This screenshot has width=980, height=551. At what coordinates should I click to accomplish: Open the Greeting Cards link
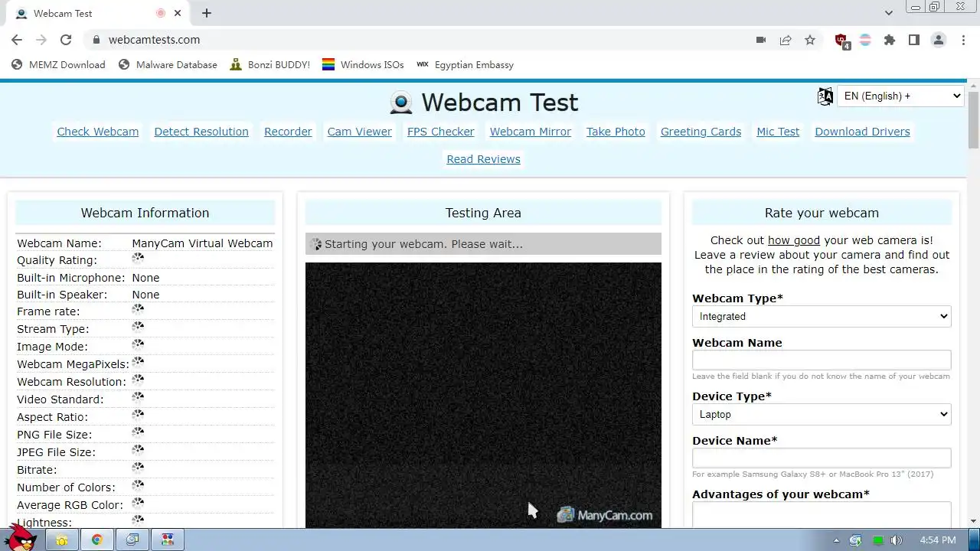tap(701, 132)
